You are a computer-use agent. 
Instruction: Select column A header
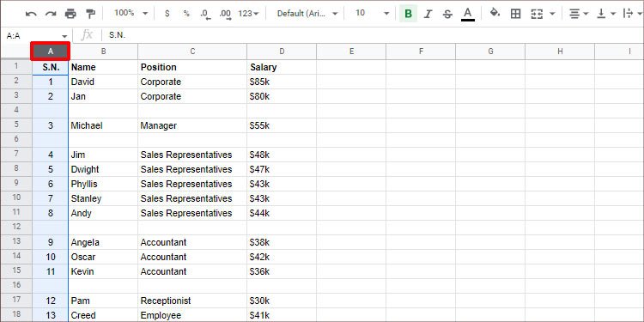[x=51, y=52]
